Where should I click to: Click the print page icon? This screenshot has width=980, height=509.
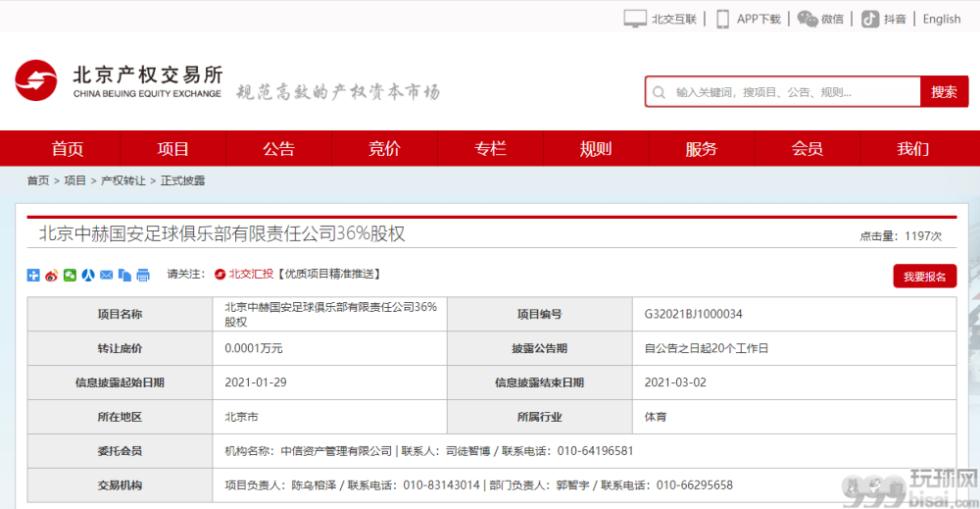[143, 276]
